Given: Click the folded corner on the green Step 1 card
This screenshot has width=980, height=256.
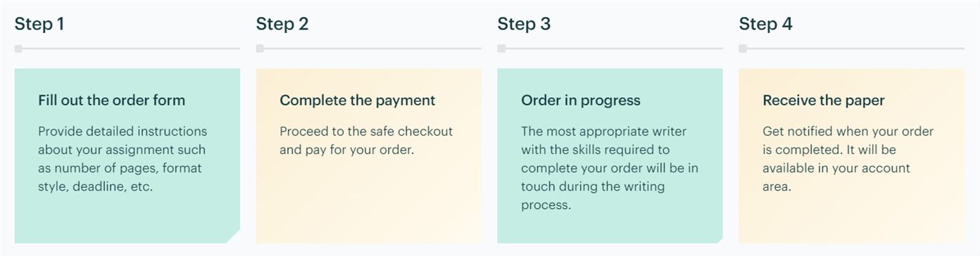Looking at the screenshot, I should click(234, 237).
